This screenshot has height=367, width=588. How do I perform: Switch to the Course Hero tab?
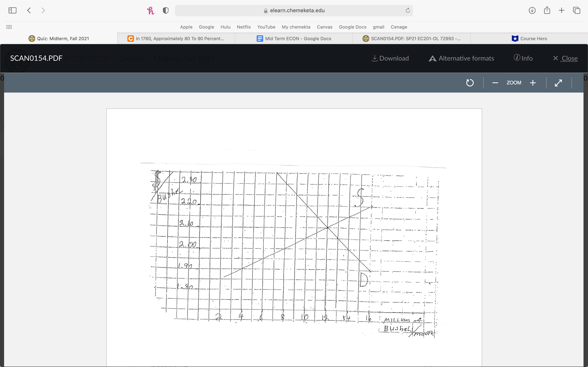click(530, 38)
